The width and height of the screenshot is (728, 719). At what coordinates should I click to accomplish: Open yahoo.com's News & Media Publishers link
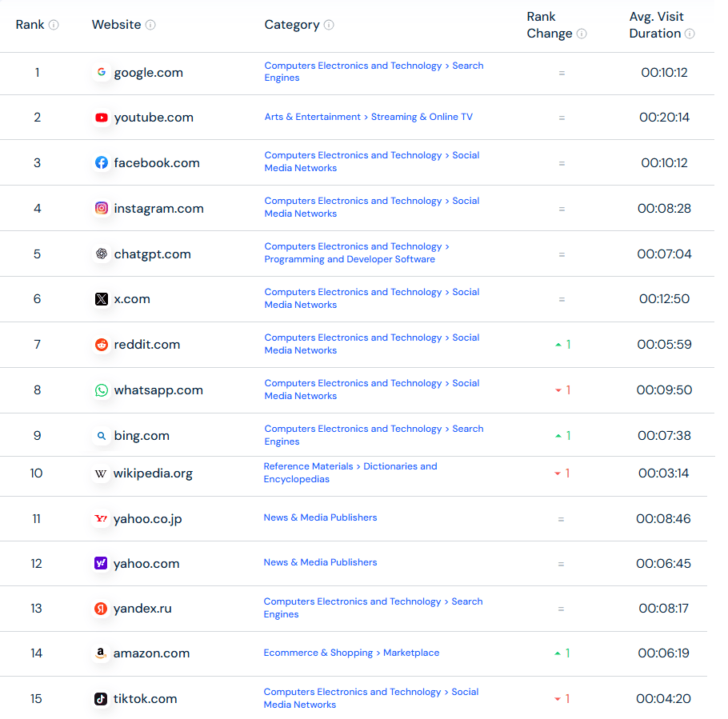point(320,562)
